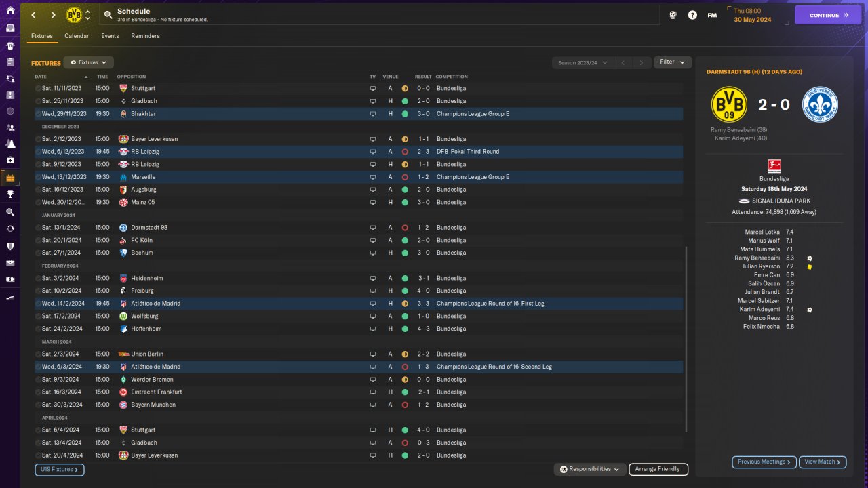Open the Inbox from the sidebar
The width and height of the screenshot is (868, 488).
pos(10,28)
